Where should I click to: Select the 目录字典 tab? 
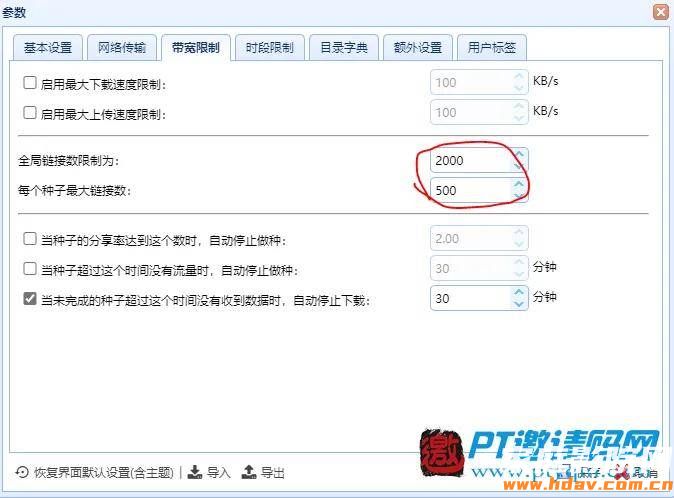344,47
